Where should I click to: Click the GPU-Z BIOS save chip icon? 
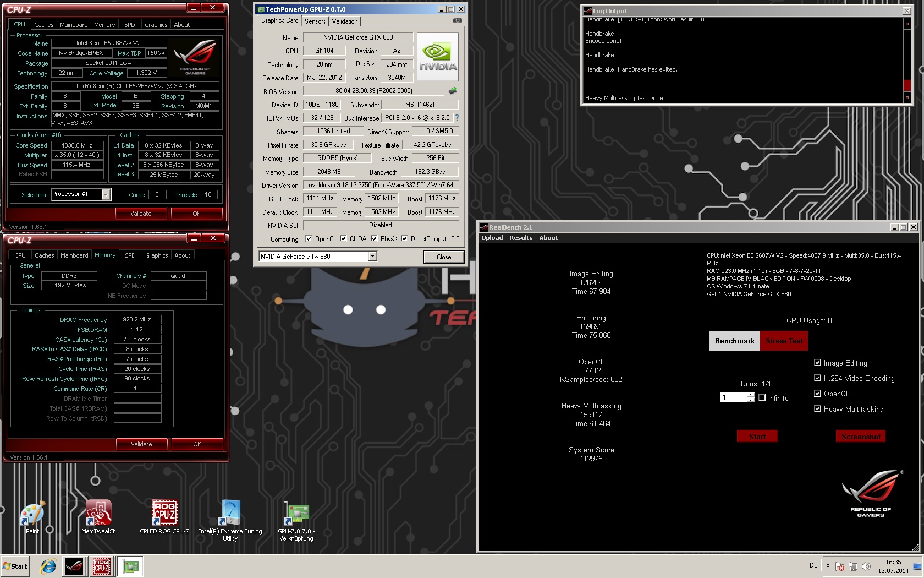453,91
